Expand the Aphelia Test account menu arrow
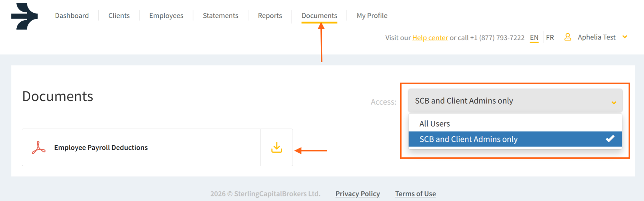This screenshot has width=644, height=201. pyautogui.click(x=625, y=37)
